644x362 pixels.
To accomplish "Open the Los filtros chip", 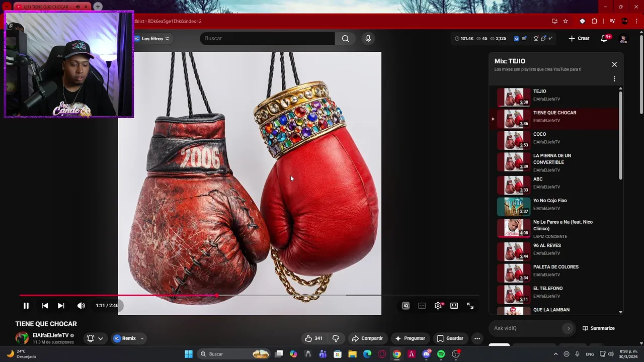I will coord(152,39).
